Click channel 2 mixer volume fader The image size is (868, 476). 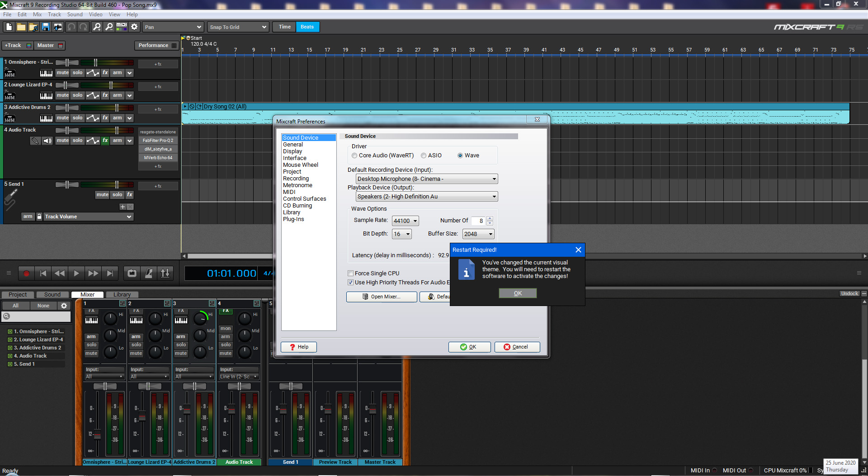tap(142, 416)
